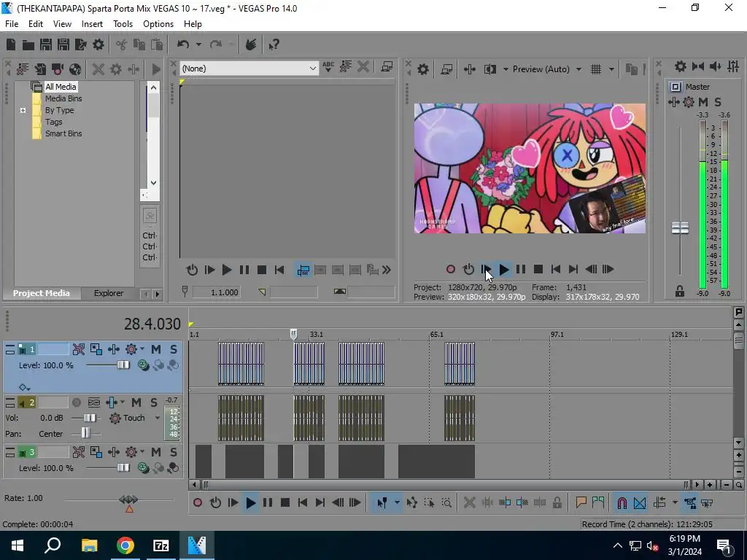The width and height of the screenshot is (747, 560).
Task: Click the Overlays grid icon in preview
Action: point(595,69)
